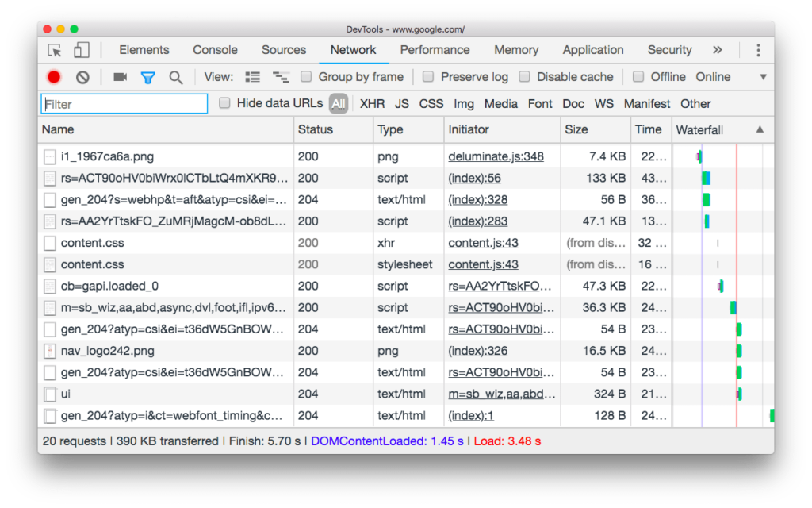Filter requests by JS

tap(402, 104)
